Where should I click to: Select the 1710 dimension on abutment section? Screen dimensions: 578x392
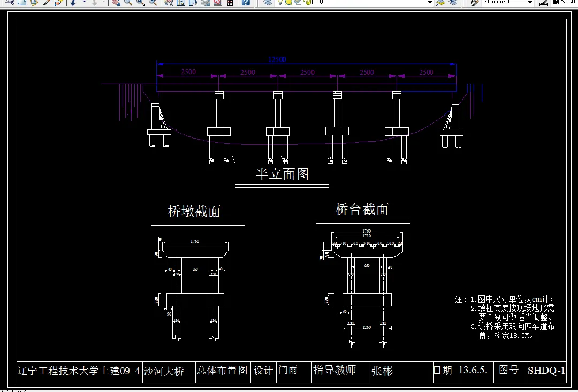[x=367, y=235]
